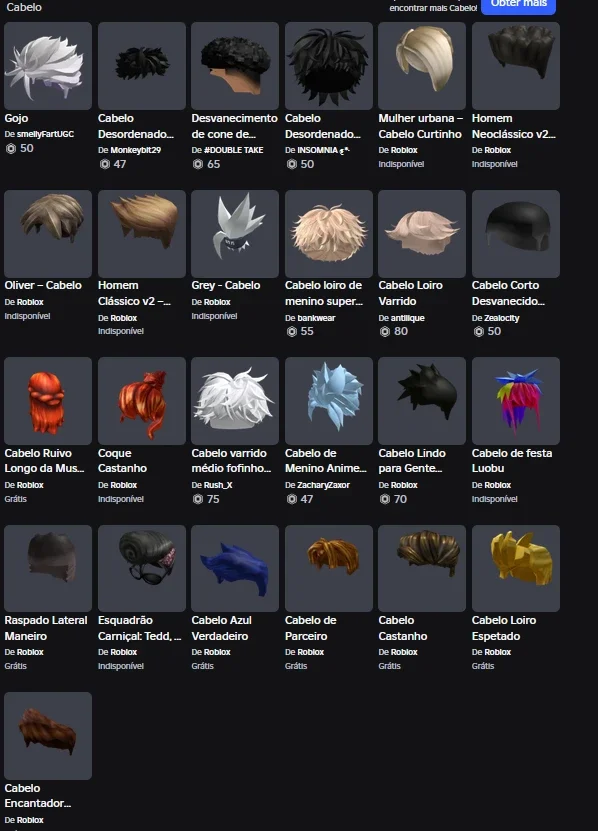Viewport: 598px width, 831px height.
Task: Open creator link Rush_X
Action: click(218, 485)
